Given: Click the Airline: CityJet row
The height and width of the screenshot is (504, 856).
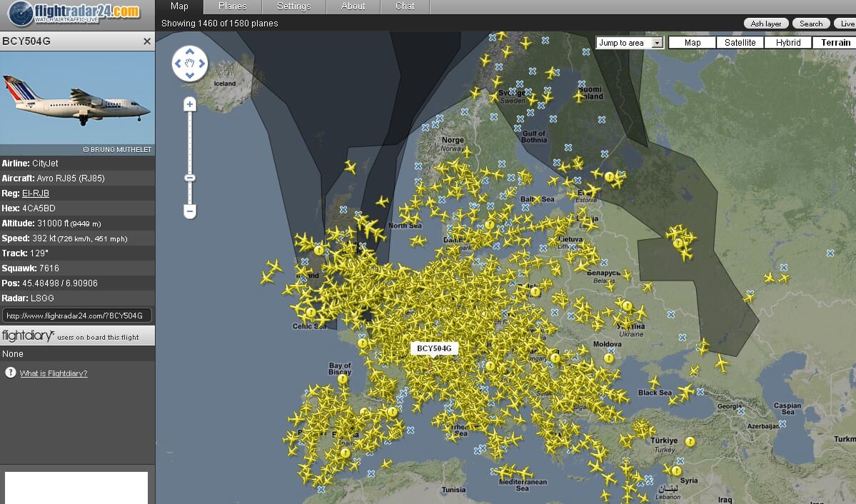Looking at the screenshot, I should (x=78, y=163).
